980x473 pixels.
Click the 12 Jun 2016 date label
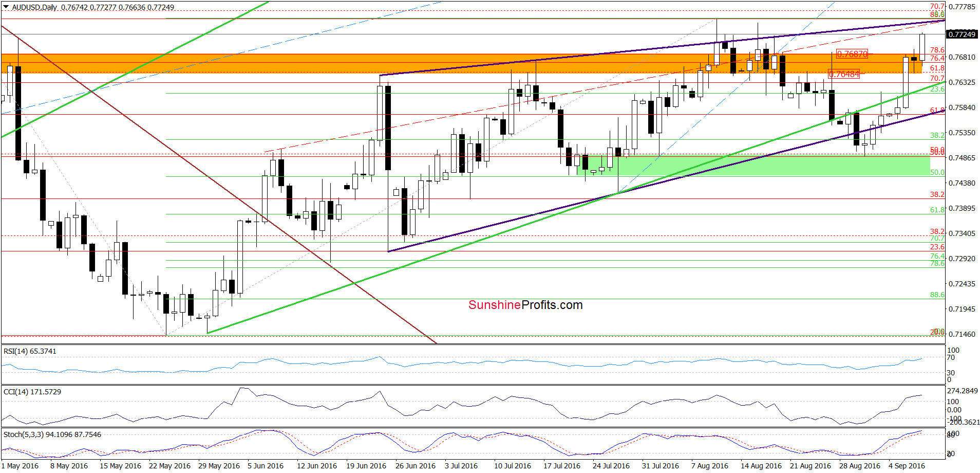click(317, 466)
